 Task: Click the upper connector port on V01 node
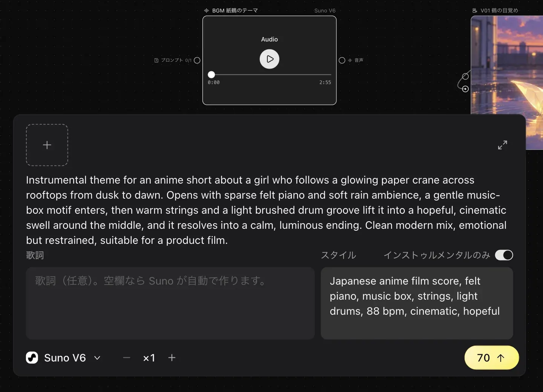pos(465,77)
